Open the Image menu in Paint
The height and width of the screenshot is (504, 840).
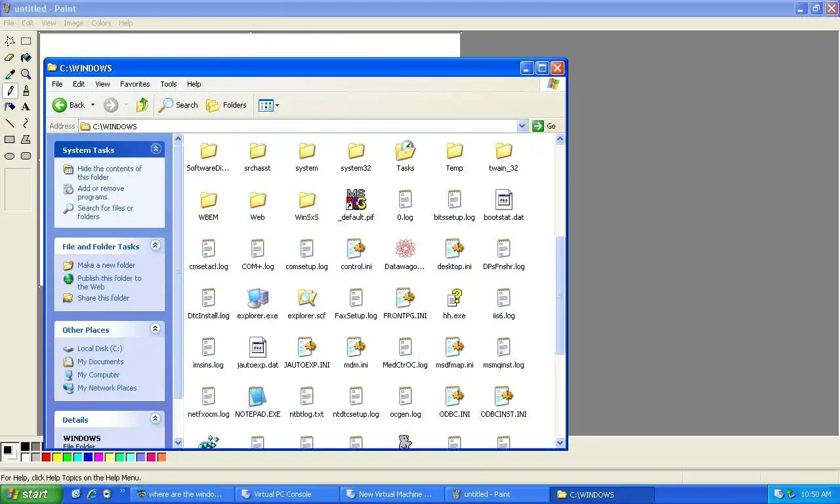tap(73, 23)
